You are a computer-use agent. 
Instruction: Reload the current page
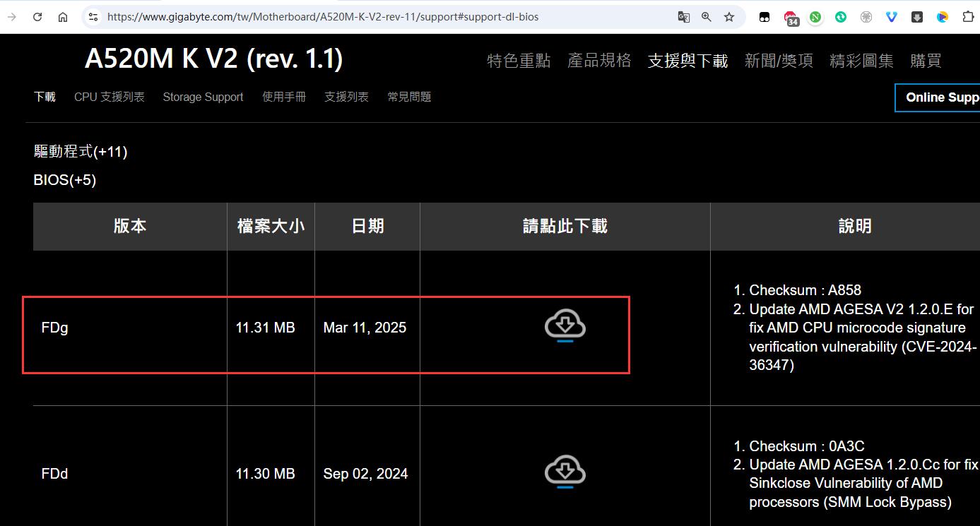pos(37,17)
